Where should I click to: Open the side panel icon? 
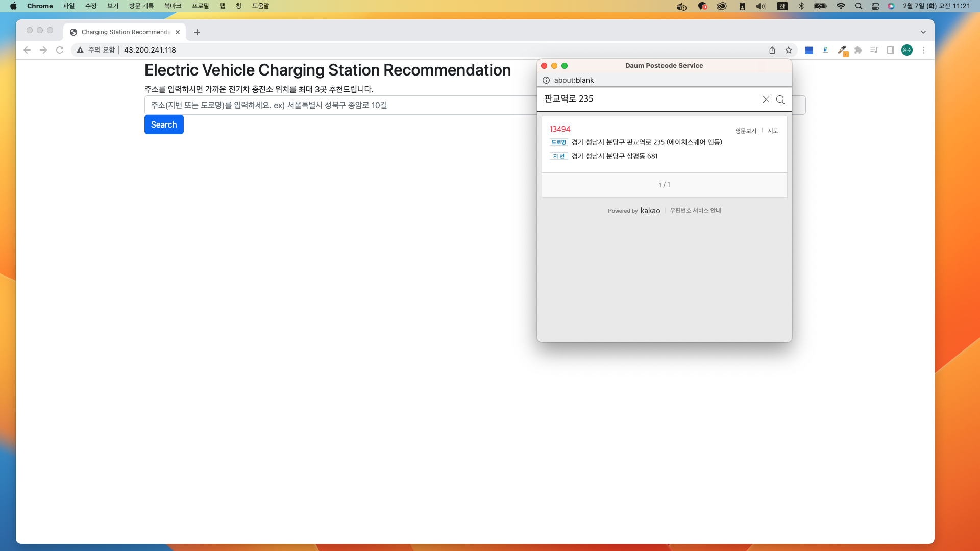(890, 50)
